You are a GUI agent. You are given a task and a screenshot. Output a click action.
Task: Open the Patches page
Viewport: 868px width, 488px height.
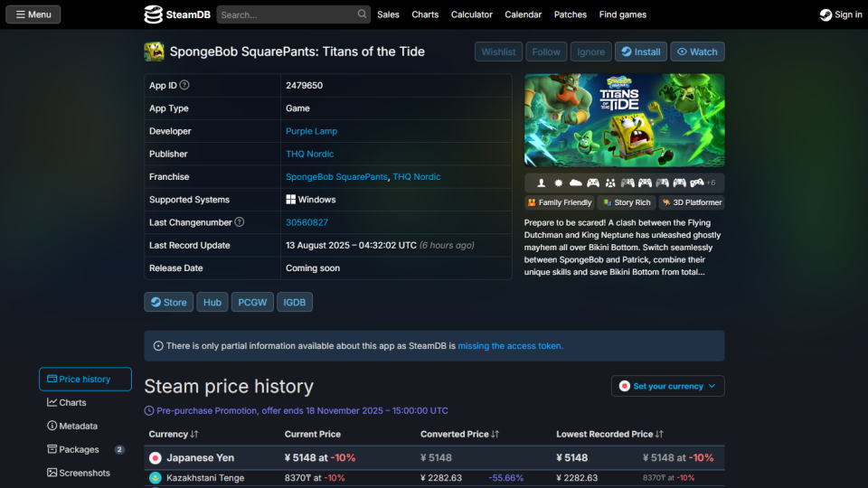570,14
